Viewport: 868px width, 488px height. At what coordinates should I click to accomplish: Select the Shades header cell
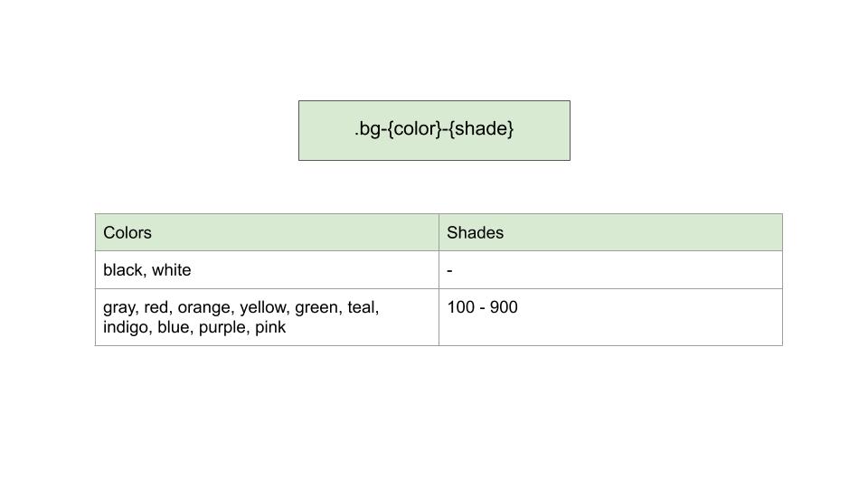point(610,232)
